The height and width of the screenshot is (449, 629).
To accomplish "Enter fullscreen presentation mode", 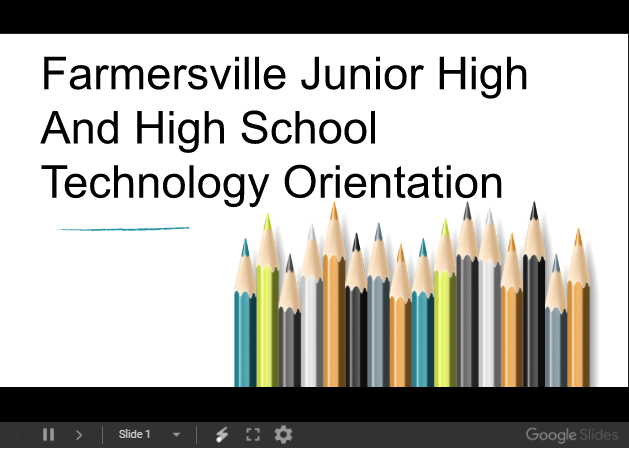I will click(253, 435).
